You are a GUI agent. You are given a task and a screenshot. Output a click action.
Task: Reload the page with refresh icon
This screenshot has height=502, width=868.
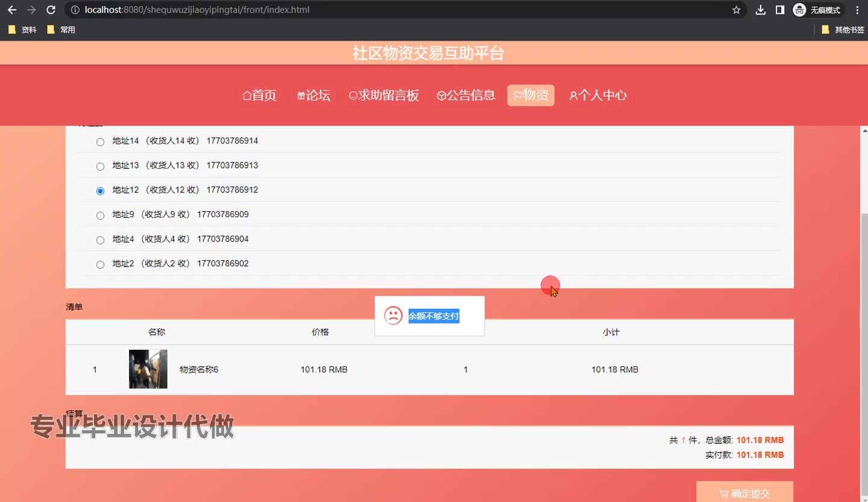pos(51,10)
